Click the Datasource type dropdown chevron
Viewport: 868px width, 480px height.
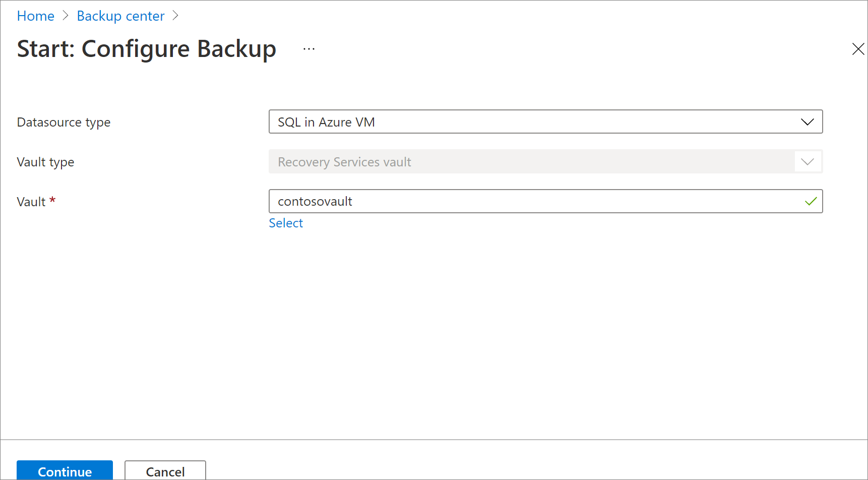[807, 122]
